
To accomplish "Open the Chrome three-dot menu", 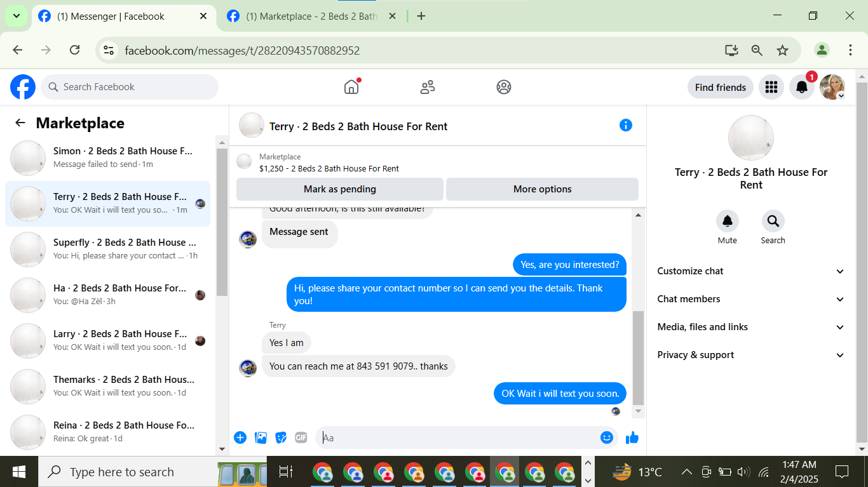I will coord(850,50).
